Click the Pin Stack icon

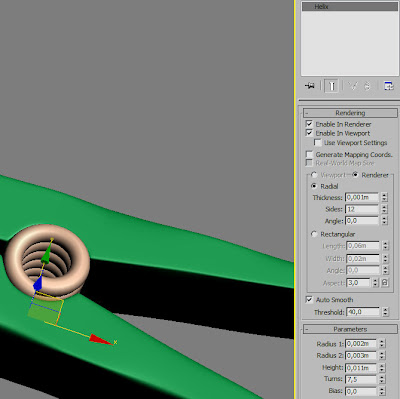[310, 86]
